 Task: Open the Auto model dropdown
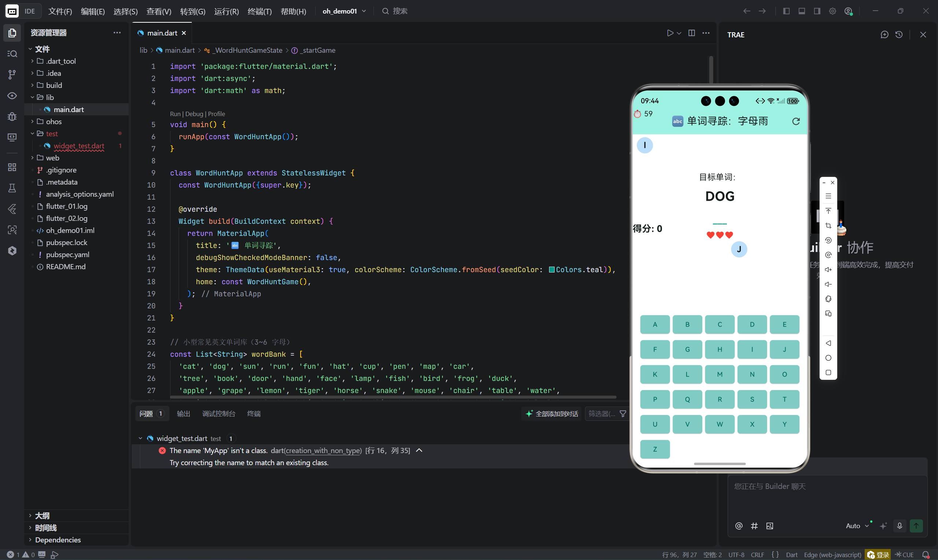point(857,526)
